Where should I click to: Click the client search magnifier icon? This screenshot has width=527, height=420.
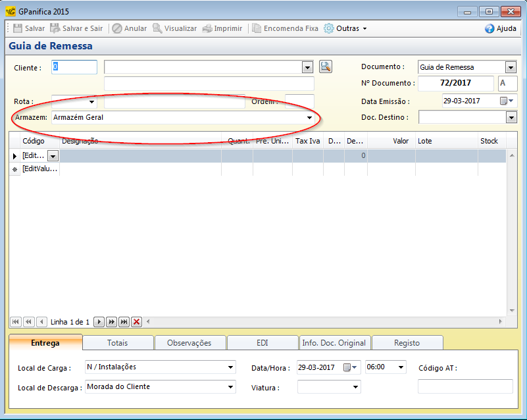tap(326, 66)
